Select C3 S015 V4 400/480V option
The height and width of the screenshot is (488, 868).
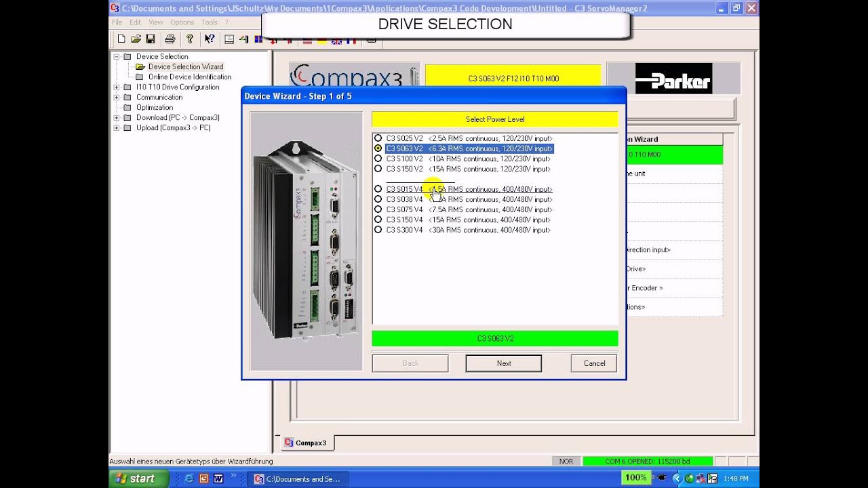click(378, 189)
